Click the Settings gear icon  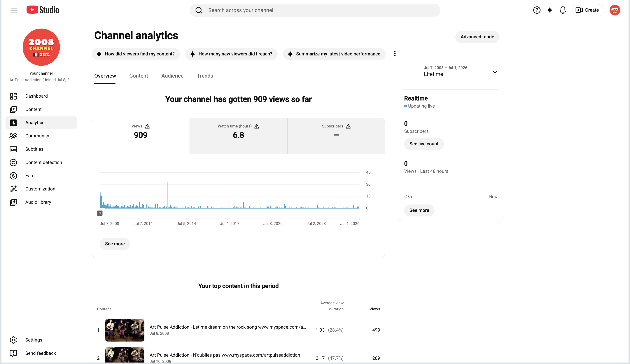[x=13, y=340]
